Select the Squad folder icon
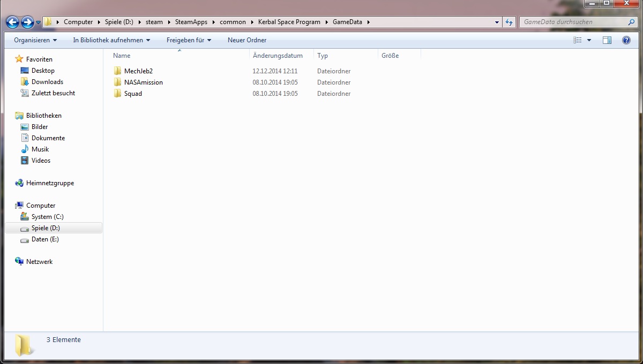The image size is (643, 364). tap(118, 94)
